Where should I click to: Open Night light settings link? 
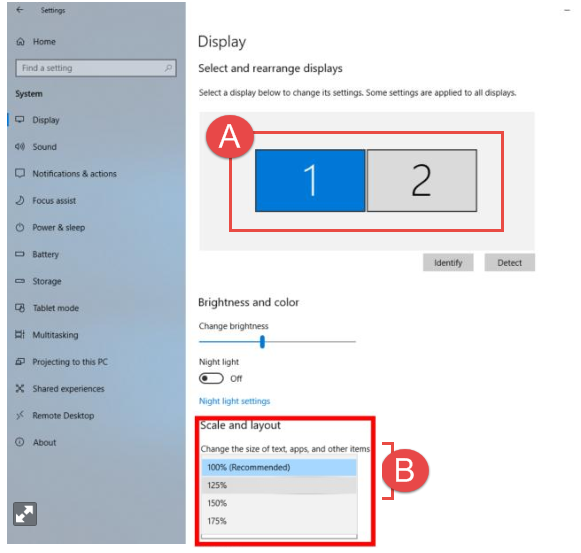tap(235, 401)
